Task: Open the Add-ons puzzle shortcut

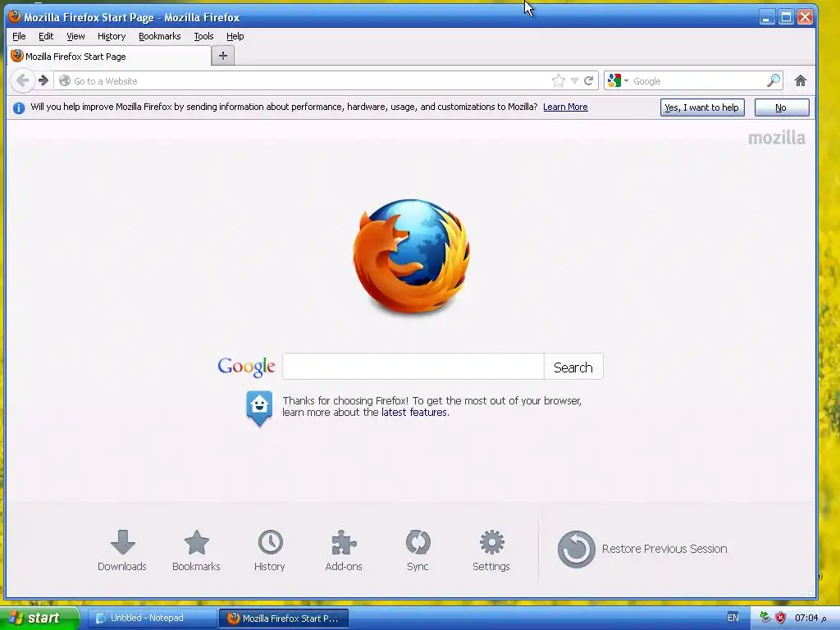Action: click(x=344, y=542)
